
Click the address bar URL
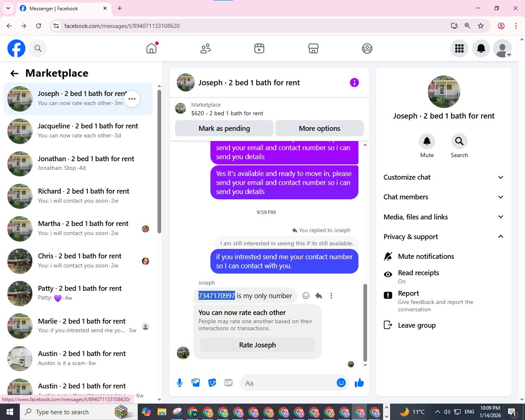[x=122, y=26]
